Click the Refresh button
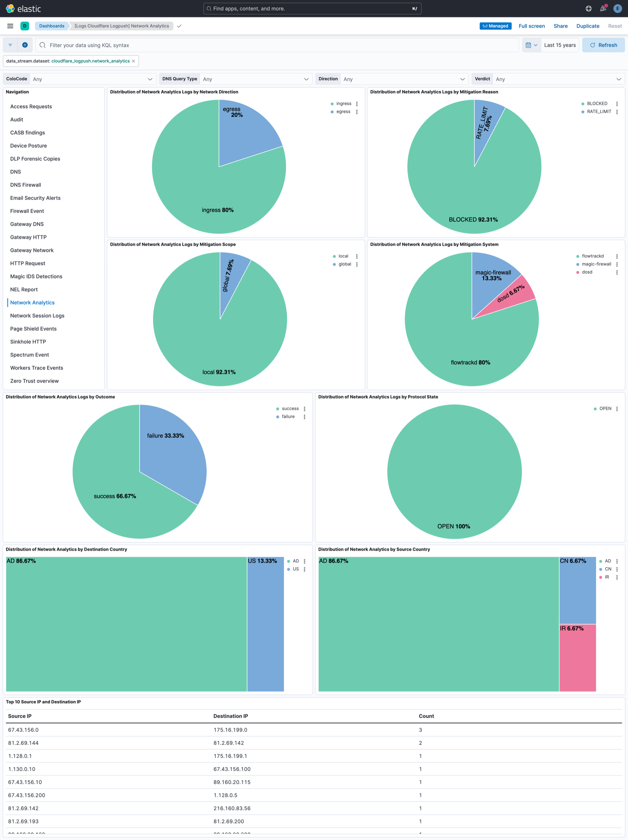628x840 pixels. [x=603, y=45]
